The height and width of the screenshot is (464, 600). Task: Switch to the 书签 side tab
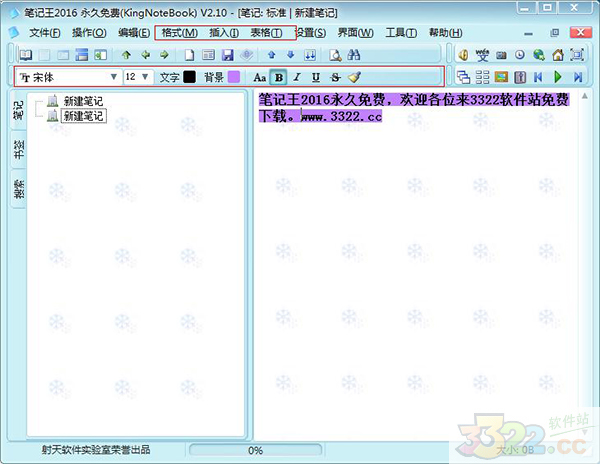[18, 149]
